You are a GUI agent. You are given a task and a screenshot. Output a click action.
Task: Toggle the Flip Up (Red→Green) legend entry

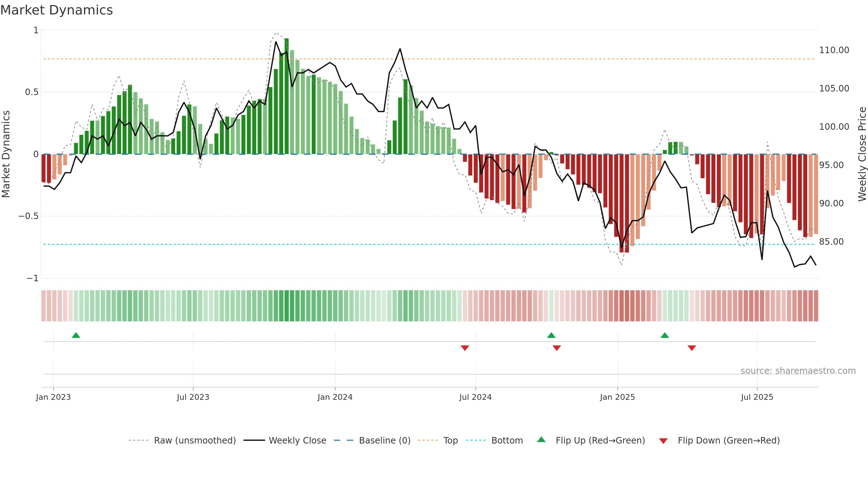591,440
